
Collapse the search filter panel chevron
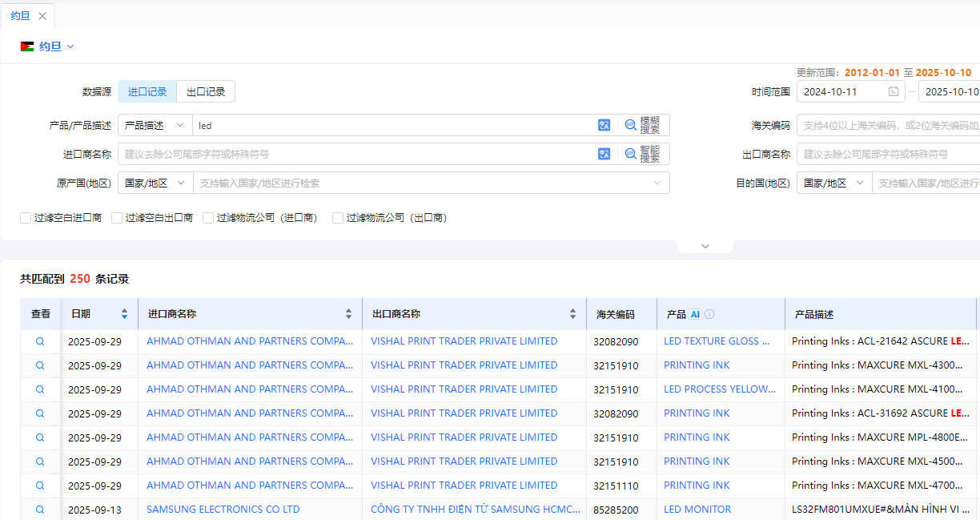pyautogui.click(x=705, y=246)
